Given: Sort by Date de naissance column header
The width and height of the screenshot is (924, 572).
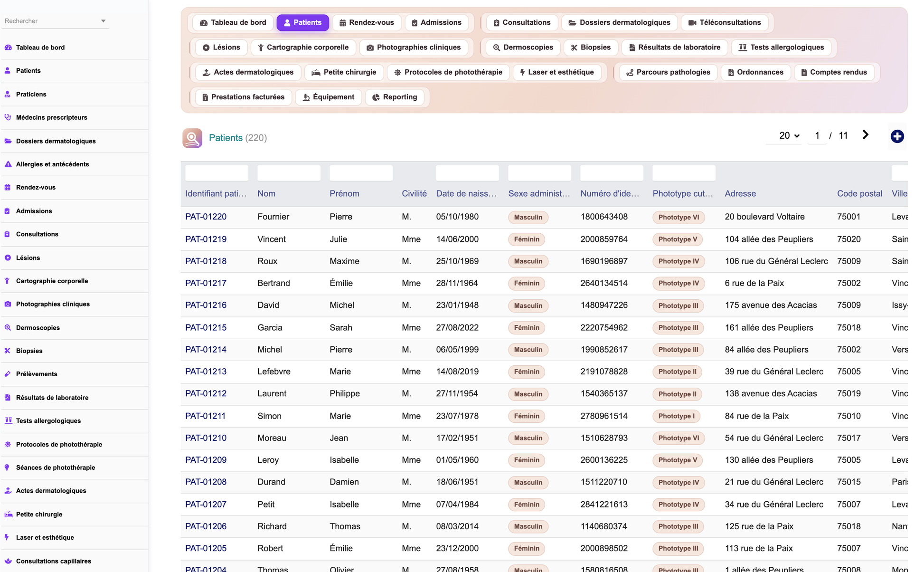Looking at the screenshot, I should coord(466,194).
